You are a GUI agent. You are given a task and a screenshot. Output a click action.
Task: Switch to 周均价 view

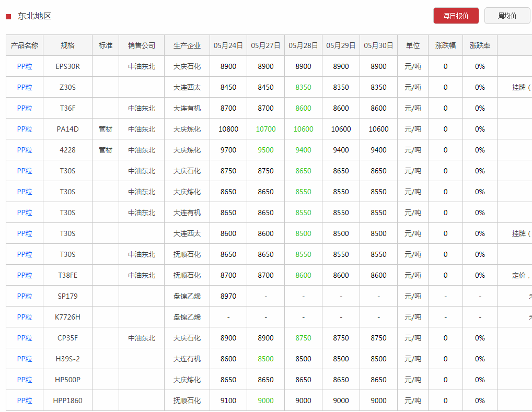[507, 16]
